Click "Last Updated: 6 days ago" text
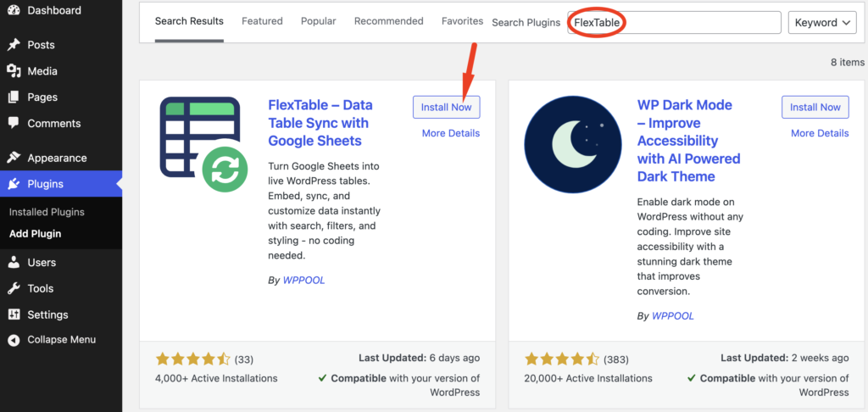 coord(419,359)
